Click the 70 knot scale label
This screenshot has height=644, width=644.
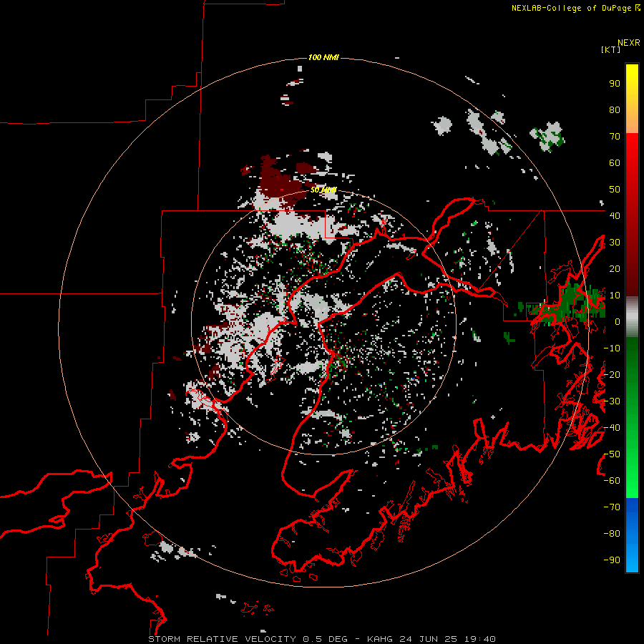615,137
